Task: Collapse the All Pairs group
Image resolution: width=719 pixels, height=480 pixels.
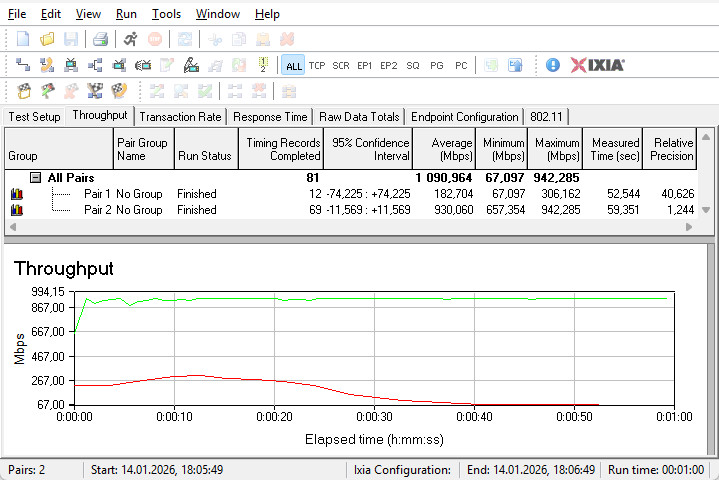Action: tap(35, 177)
